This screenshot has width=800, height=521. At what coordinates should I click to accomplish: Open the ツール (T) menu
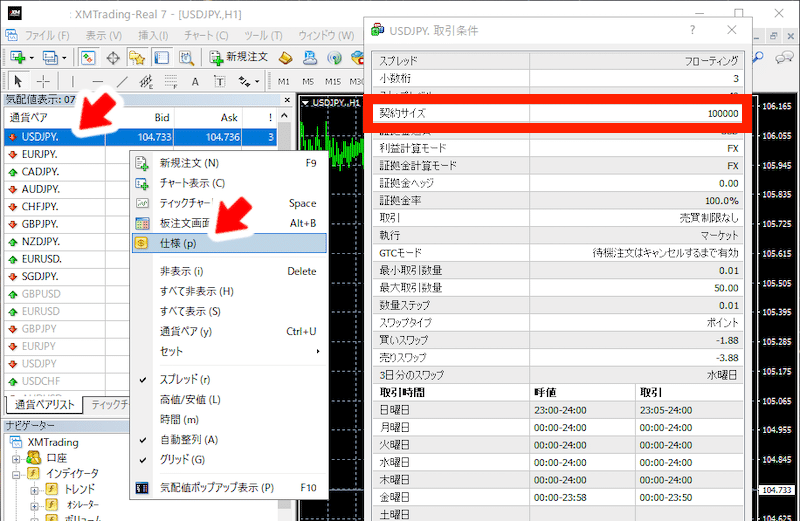click(263, 35)
